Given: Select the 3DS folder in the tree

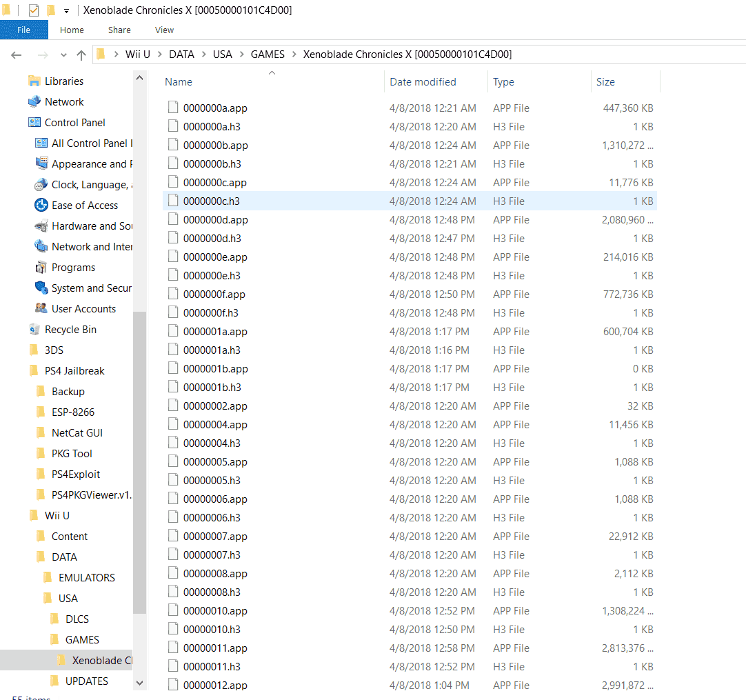Looking at the screenshot, I should (x=54, y=350).
